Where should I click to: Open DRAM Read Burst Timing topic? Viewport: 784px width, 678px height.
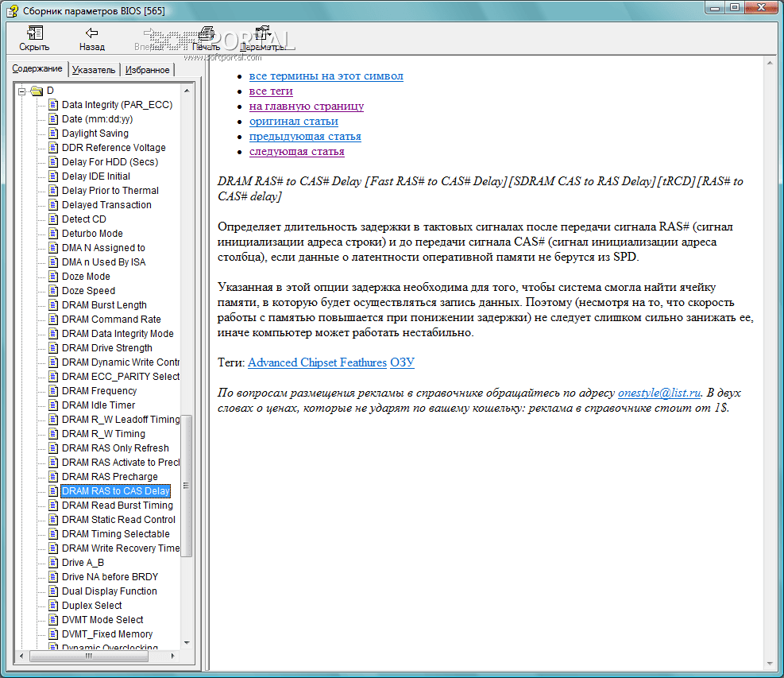[118, 506]
